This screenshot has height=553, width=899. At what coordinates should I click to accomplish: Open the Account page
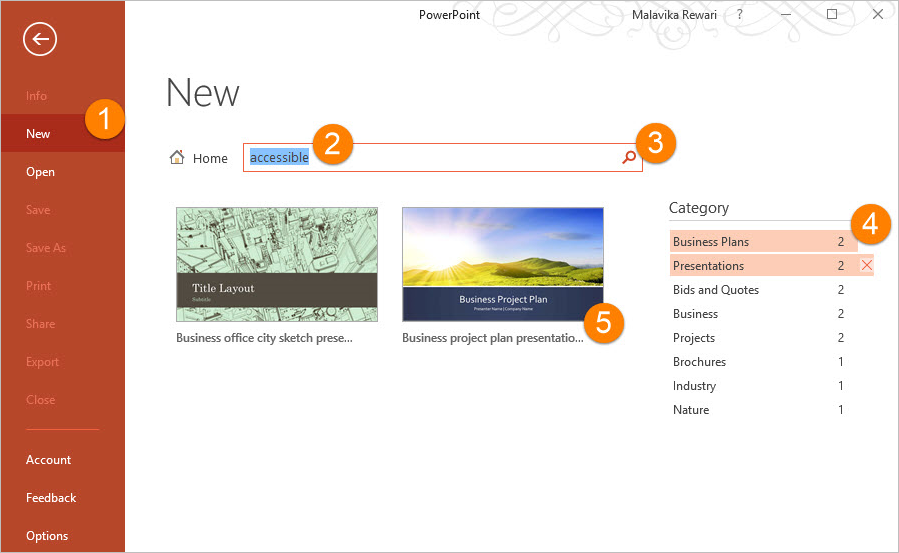(x=48, y=460)
